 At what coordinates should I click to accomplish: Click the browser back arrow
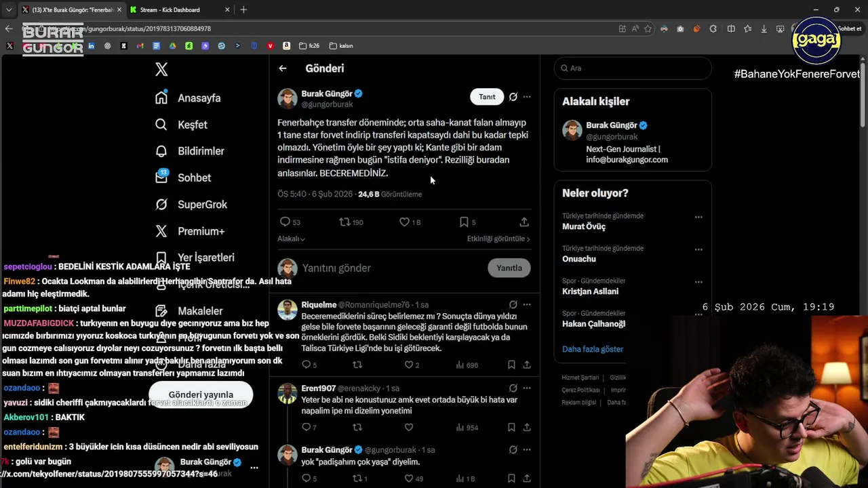[9, 28]
